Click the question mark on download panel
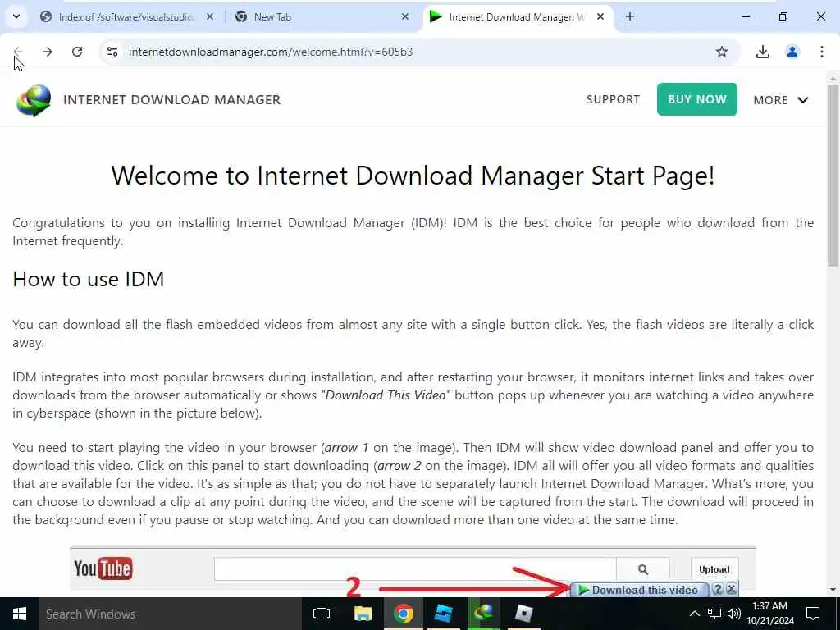Screen dimensions: 840x630 coord(719,589)
